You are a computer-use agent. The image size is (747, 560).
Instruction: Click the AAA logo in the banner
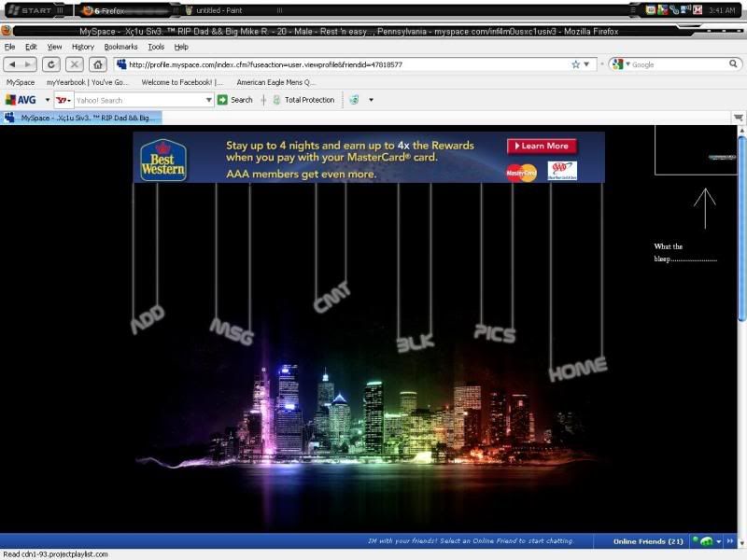pyautogui.click(x=562, y=171)
